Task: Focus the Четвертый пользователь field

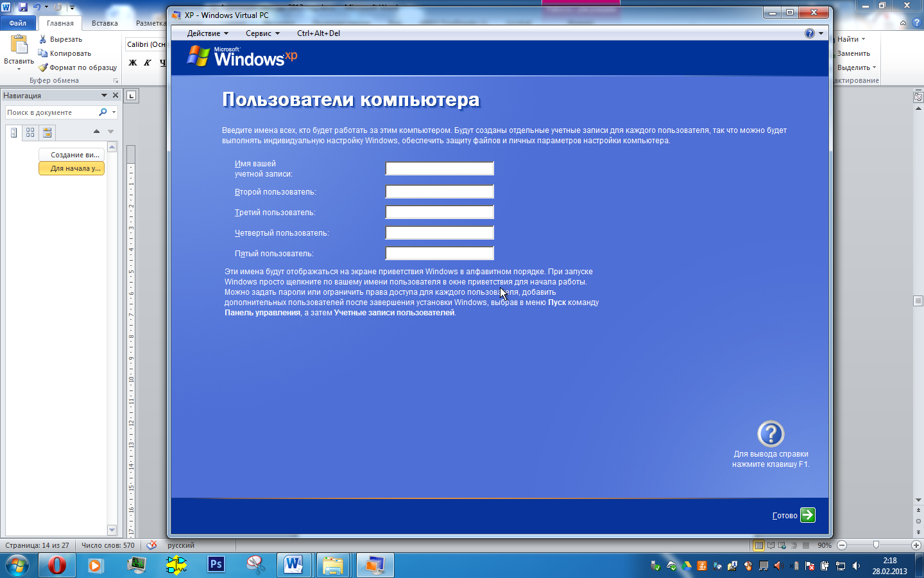Action: [x=440, y=232]
